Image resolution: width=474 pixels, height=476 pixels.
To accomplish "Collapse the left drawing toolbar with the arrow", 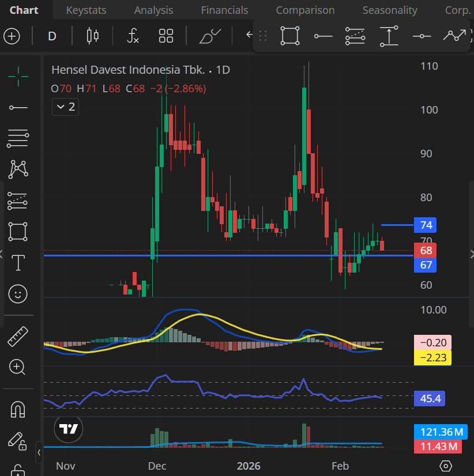I will click(39, 452).
